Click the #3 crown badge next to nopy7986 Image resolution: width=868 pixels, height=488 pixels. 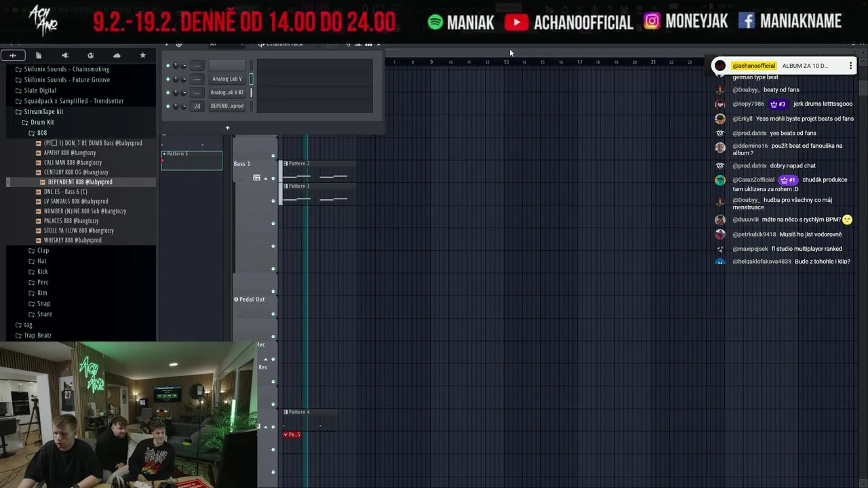778,104
